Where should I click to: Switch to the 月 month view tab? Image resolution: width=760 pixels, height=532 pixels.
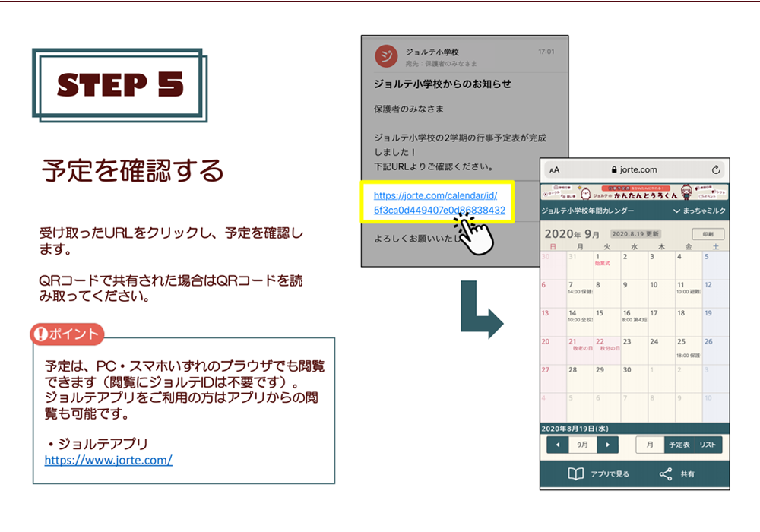point(650,445)
